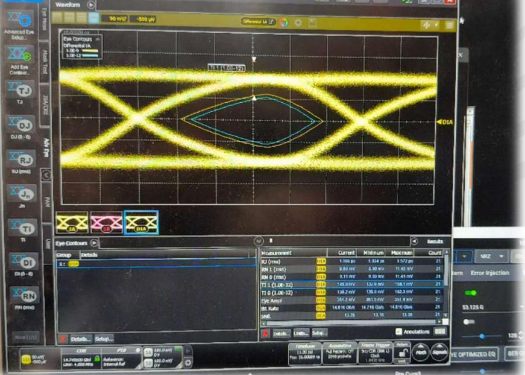525x375 pixels.
Task: Click Details button under Eye Contours
Action: point(80,339)
